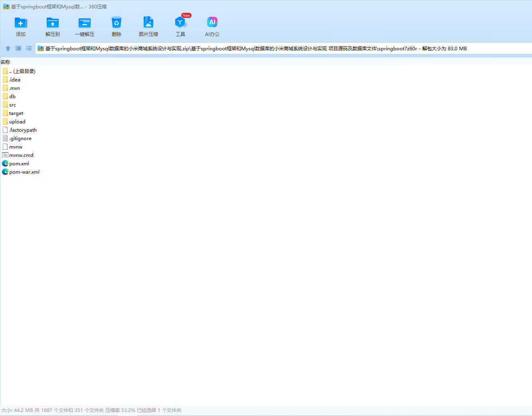Select the db folder icon
This screenshot has height=416, width=532.
(x=5, y=96)
